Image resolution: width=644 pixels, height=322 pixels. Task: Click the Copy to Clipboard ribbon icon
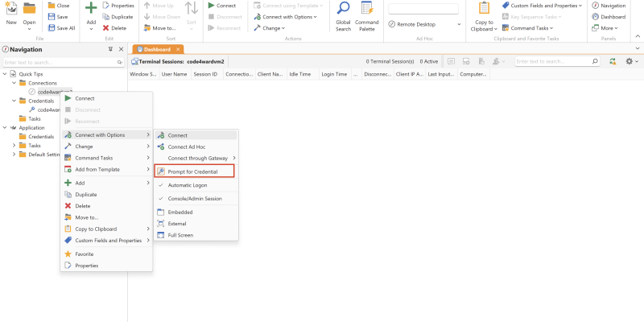(x=484, y=16)
